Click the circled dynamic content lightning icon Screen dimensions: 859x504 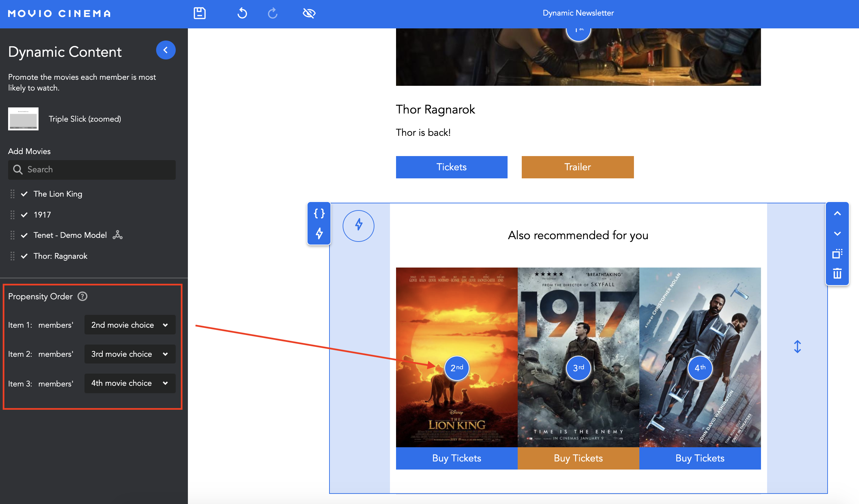tap(359, 226)
